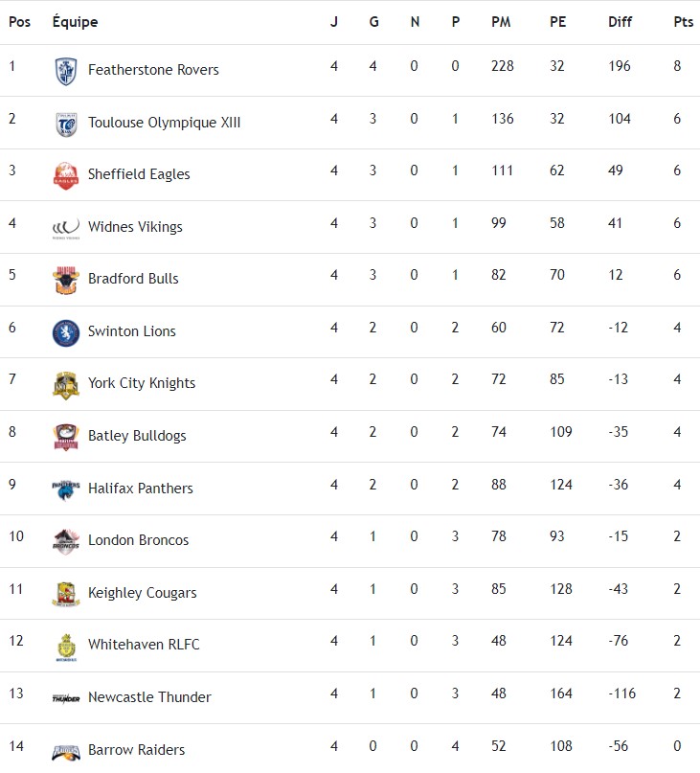Click the Halifax Panthers logo
This screenshot has height=773, width=700.
pos(66,489)
